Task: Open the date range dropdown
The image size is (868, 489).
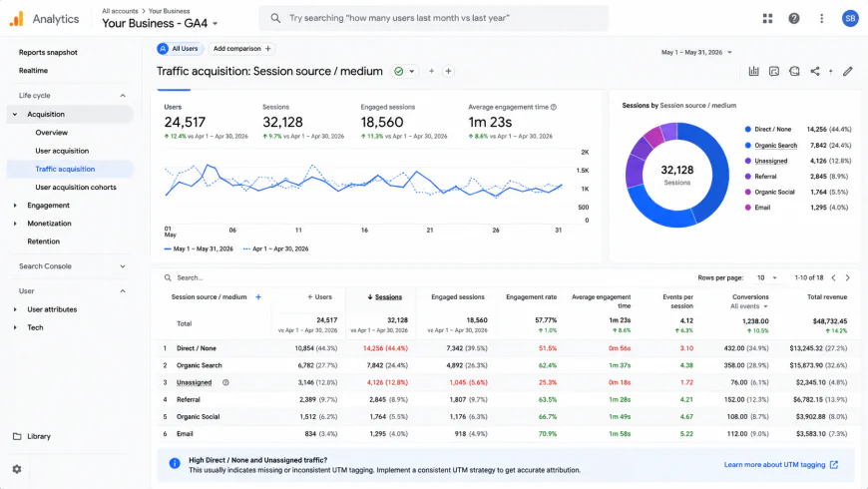Action: coord(697,52)
